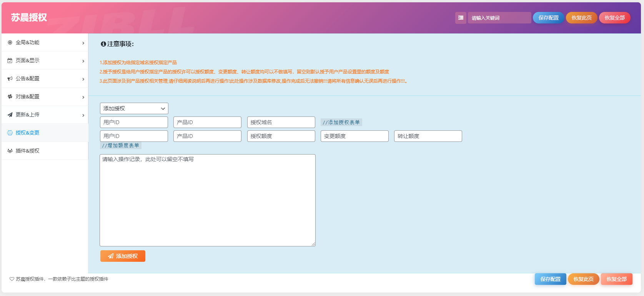Expand the 全局&功能 chevron
This screenshot has width=644, height=296.
[x=83, y=43]
